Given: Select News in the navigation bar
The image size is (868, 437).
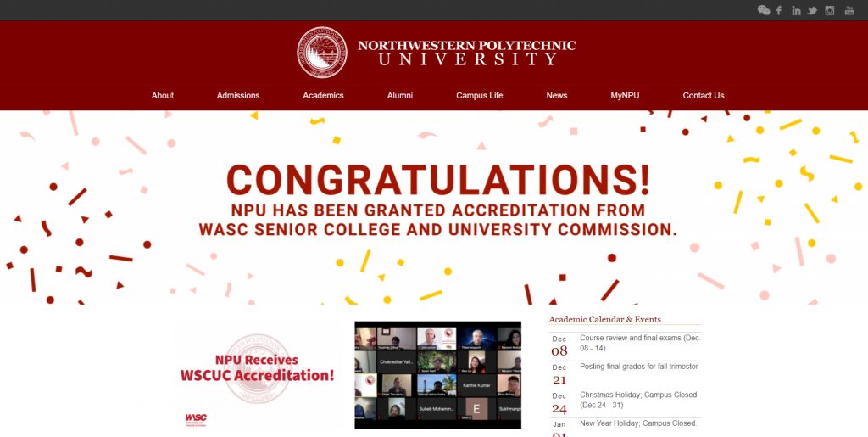Looking at the screenshot, I should coord(556,95).
